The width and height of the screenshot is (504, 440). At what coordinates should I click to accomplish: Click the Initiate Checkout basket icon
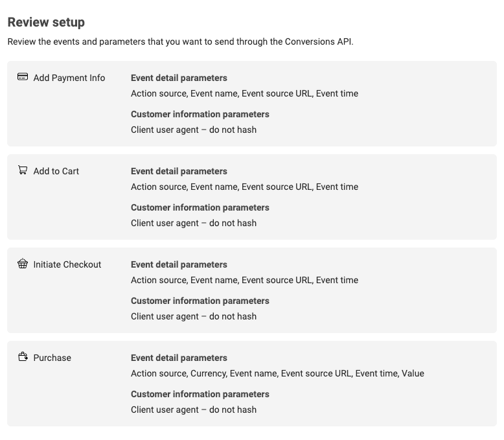[x=23, y=264]
